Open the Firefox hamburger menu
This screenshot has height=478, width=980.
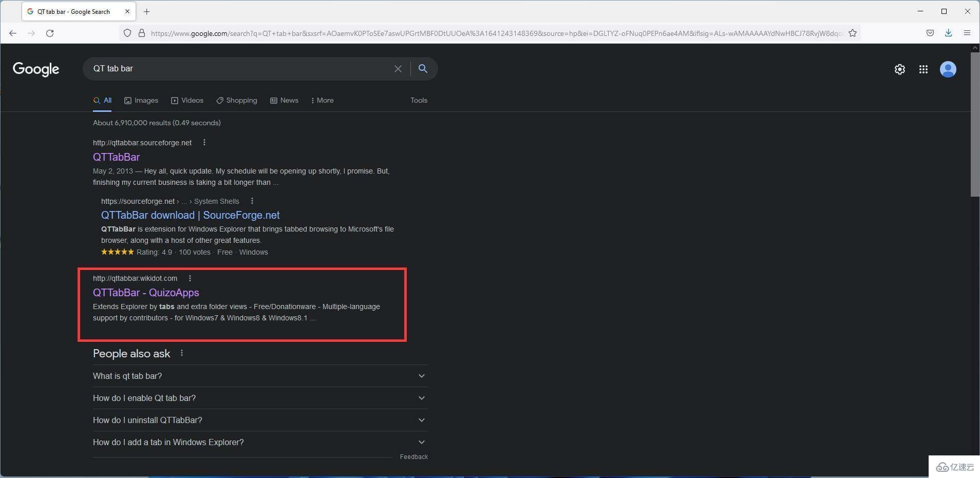coord(967,33)
